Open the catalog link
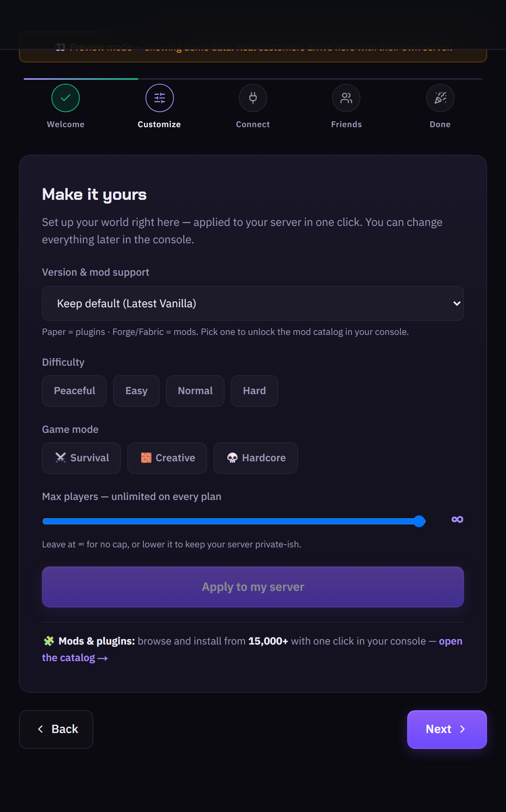 point(75,658)
